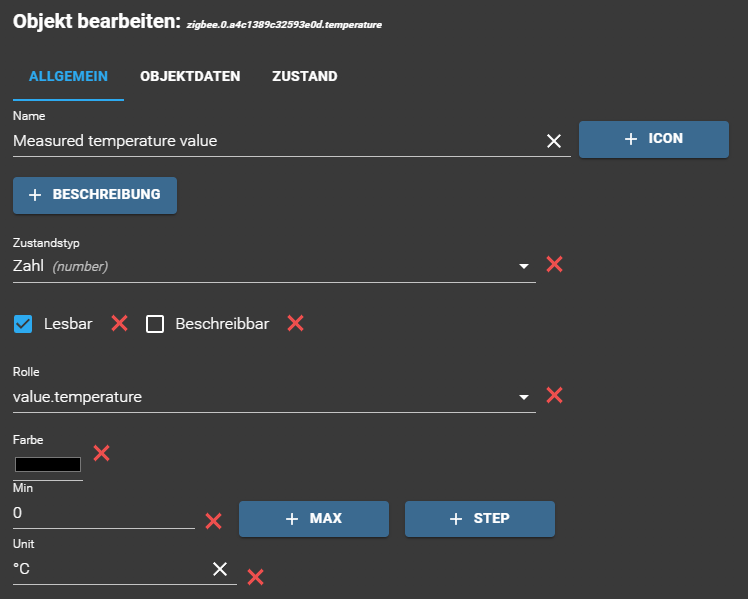Add a Max value
Image resolution: width=748 pixels, height=599 pixels.
click(x=313, y=519)
